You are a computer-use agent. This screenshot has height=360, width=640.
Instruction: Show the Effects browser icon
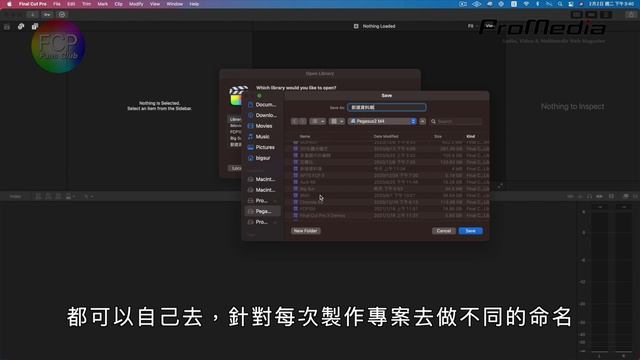tap(625, 197)
